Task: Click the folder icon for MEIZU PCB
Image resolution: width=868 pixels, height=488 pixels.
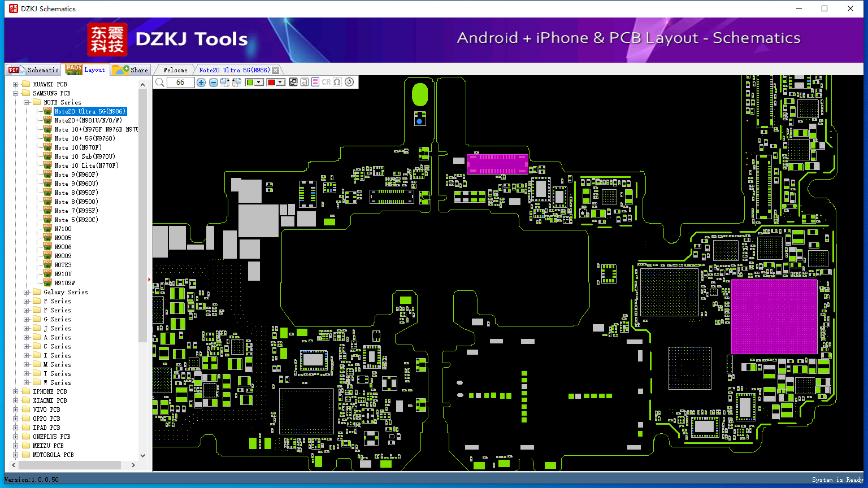Action: (26, 446)
